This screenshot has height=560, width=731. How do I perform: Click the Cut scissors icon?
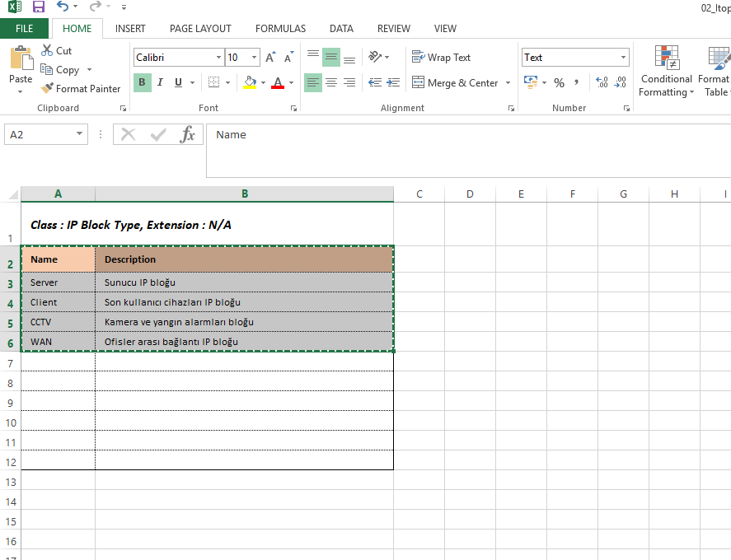pos(46,51)
